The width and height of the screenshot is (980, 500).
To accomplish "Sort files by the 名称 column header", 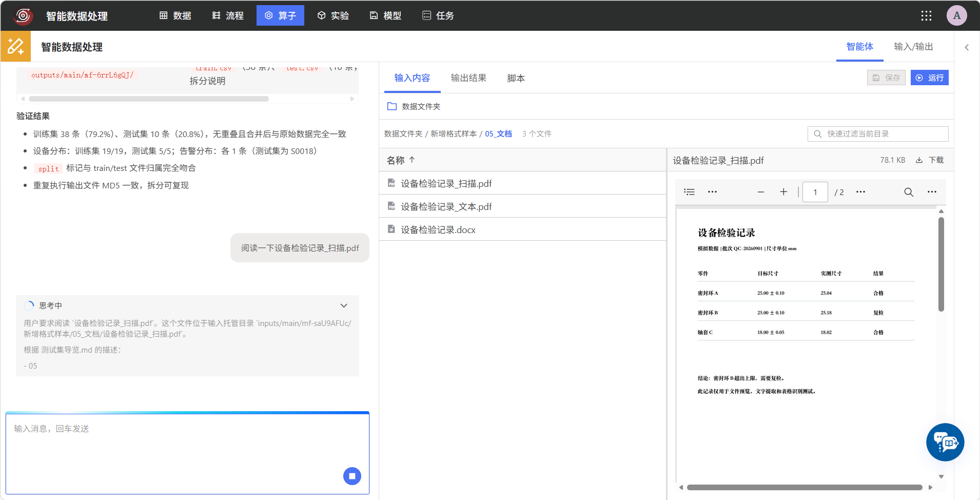I will click(x=401, y=160).
